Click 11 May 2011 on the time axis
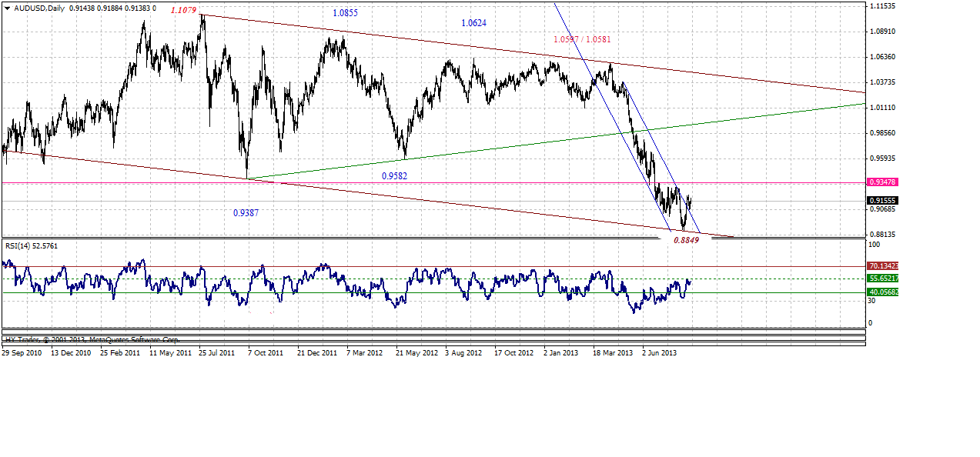The width and height of the screenshot is (980, 457). (170, 353)
